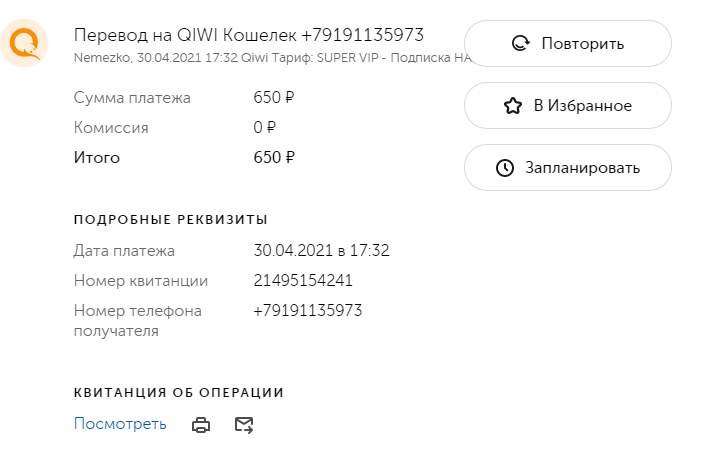
Task: Click the circular arrow repeat icon
Action: (x=521, y=44)
